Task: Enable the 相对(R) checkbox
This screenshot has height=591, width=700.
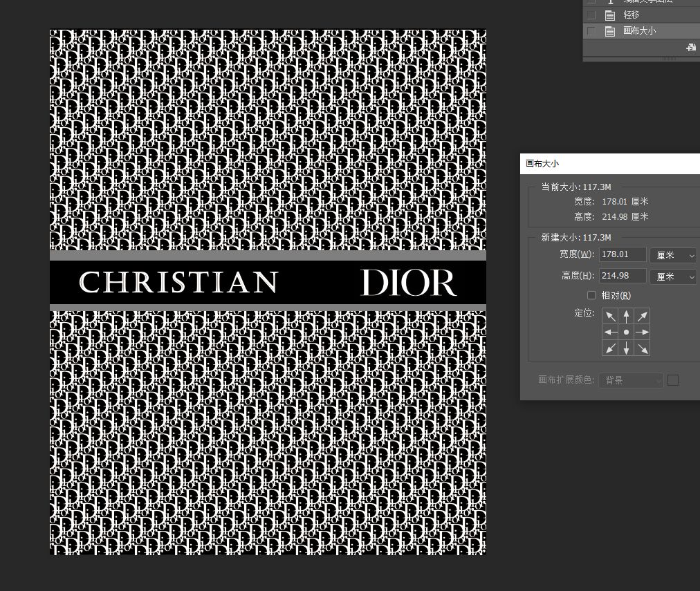Action: click(591, 295)
